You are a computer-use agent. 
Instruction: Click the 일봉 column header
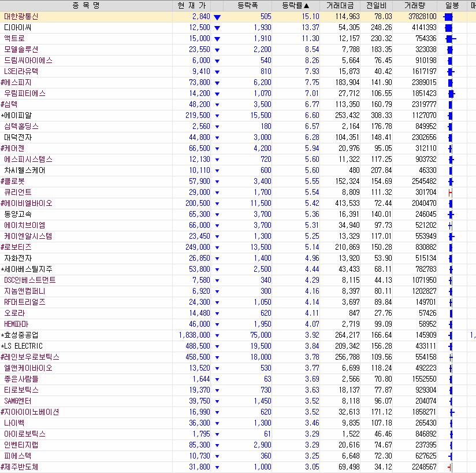452,5
